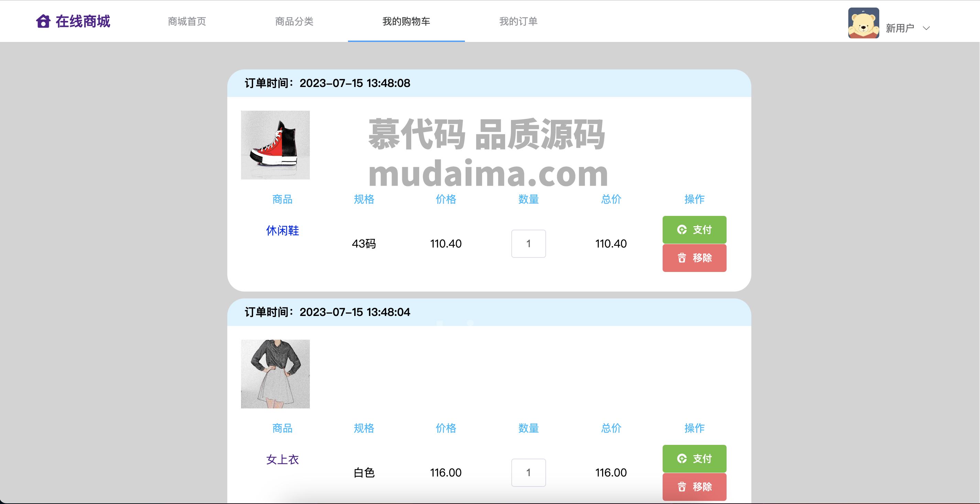Click the 在线商城 site title
The image size is (980, 504).
pos(83,21)
